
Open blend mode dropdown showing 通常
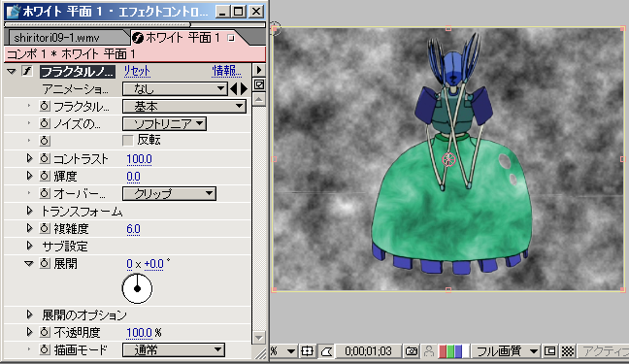(174, 350)
